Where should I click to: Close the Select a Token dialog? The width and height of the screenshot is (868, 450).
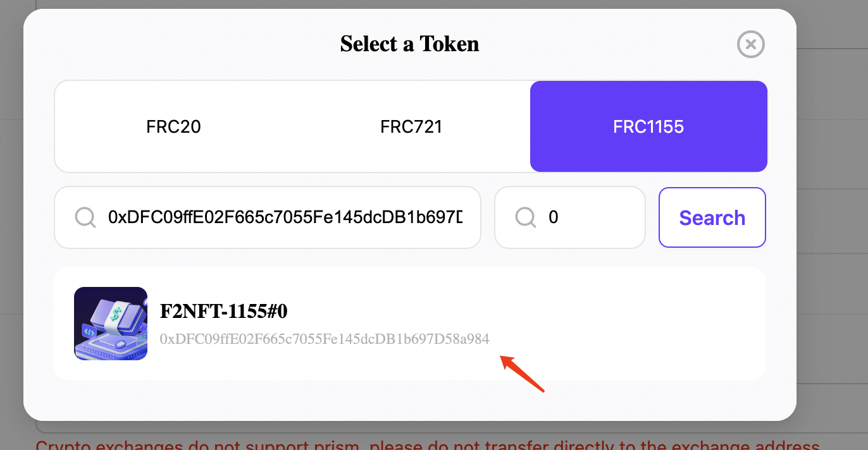click(751, 44)
